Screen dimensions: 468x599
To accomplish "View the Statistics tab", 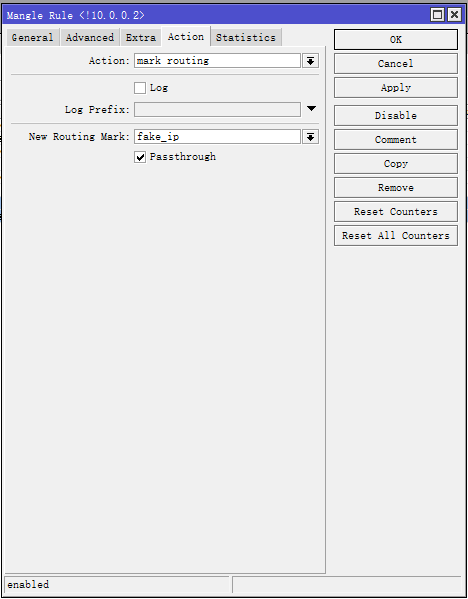I will 246,37.
